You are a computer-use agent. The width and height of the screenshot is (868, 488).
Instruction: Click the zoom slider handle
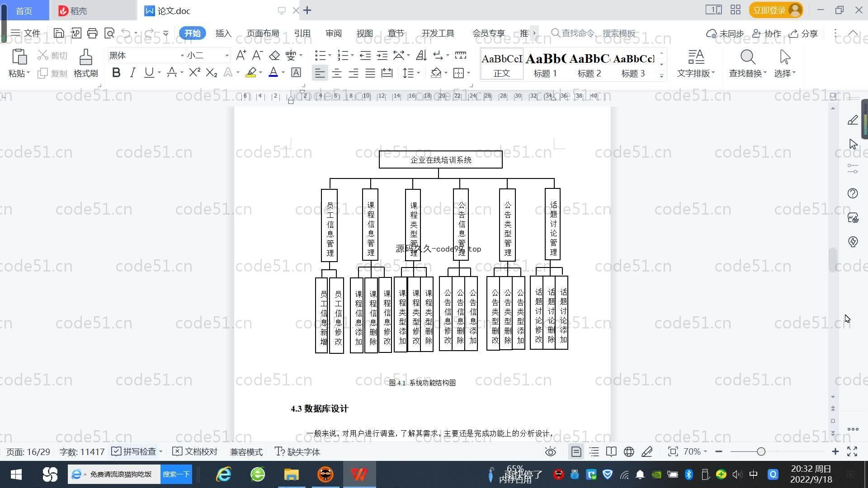(x=761, y=452)
